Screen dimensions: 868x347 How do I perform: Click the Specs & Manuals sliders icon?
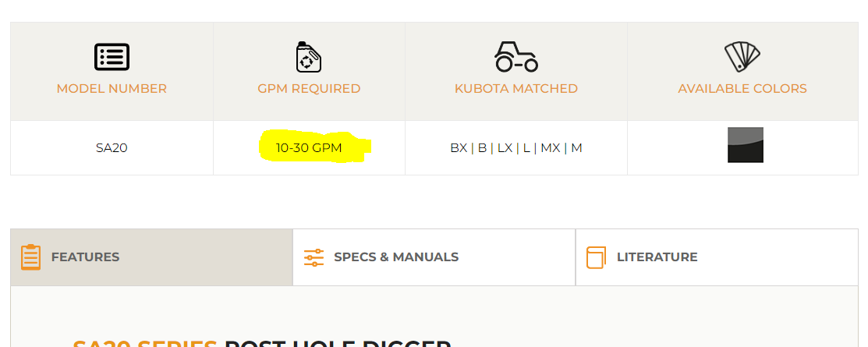(x=314, y=257)
